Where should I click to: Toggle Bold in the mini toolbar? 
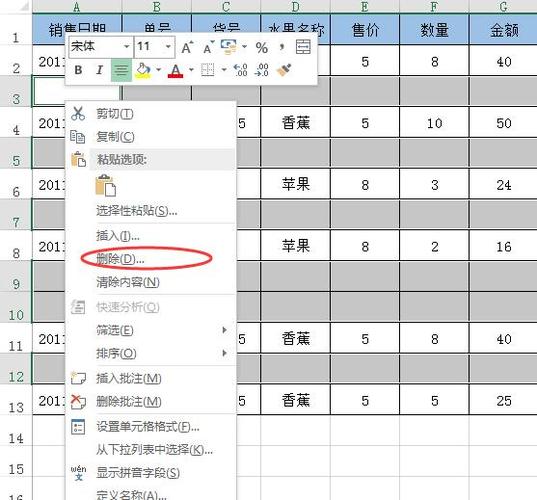click(x=78, y=70)
